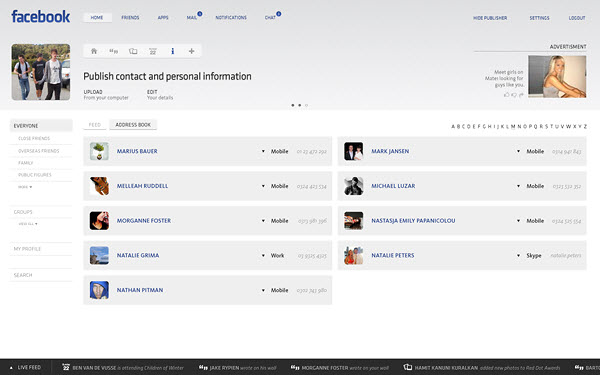Open Natalie Peters' avatar

click(x=354, y=255)
